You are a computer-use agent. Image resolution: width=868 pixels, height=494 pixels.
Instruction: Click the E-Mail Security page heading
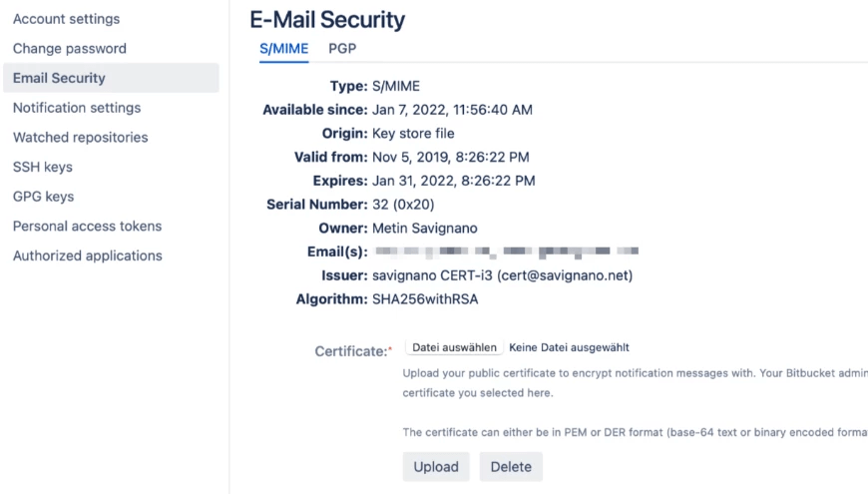pos(327,19)
